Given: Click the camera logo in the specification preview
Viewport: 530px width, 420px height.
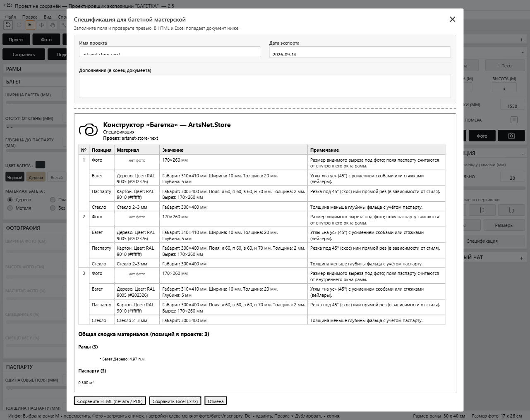Looking at the screenshot, I should click(88, 130).
